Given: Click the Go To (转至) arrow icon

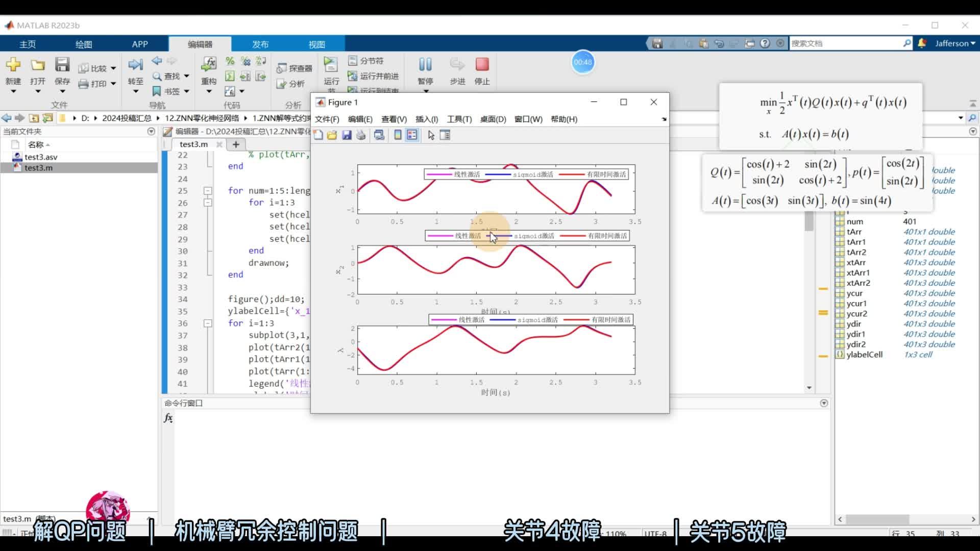Looking at the screenshot, I should (135, 65).
